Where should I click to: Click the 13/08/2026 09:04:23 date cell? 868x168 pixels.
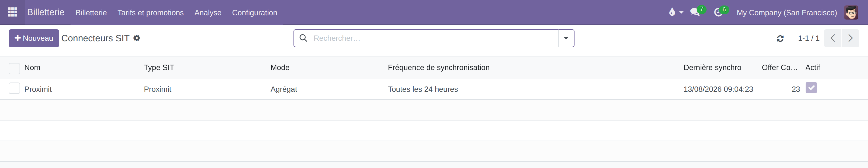718,89
